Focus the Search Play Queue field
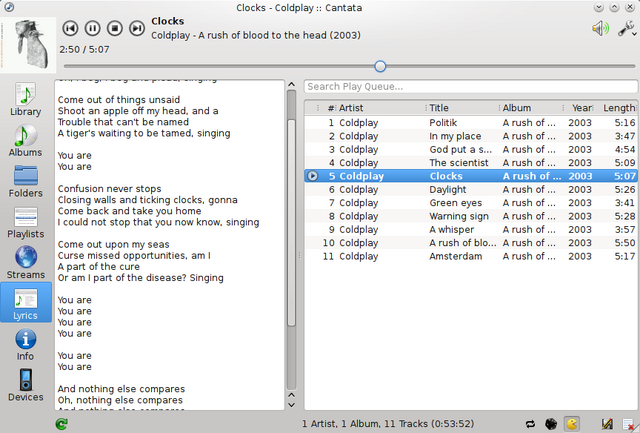The width and height of the screenshot is (640, 433). (x=471, y=87)
